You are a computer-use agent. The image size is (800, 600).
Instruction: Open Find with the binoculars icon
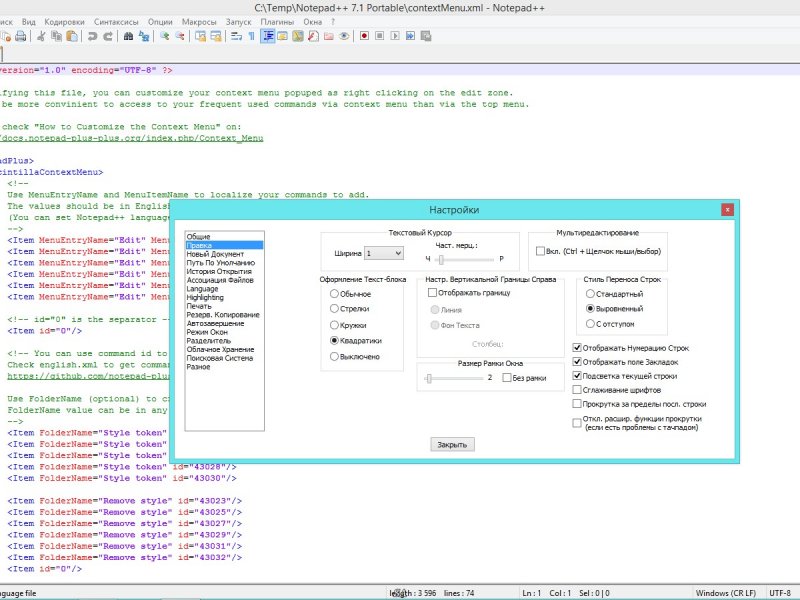point(129,36)
